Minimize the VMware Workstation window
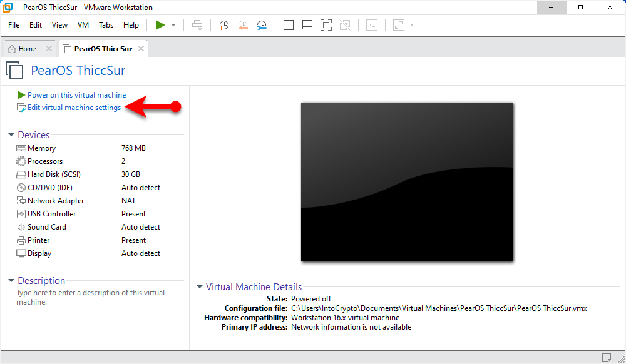Viewport: 626px width, 364px height. tap(552, 7)
